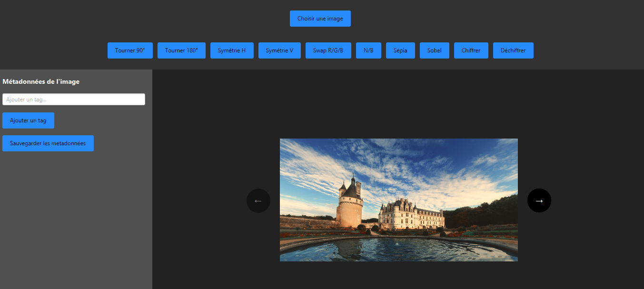Encrypt the image with Chiffrer

point(471,50)
